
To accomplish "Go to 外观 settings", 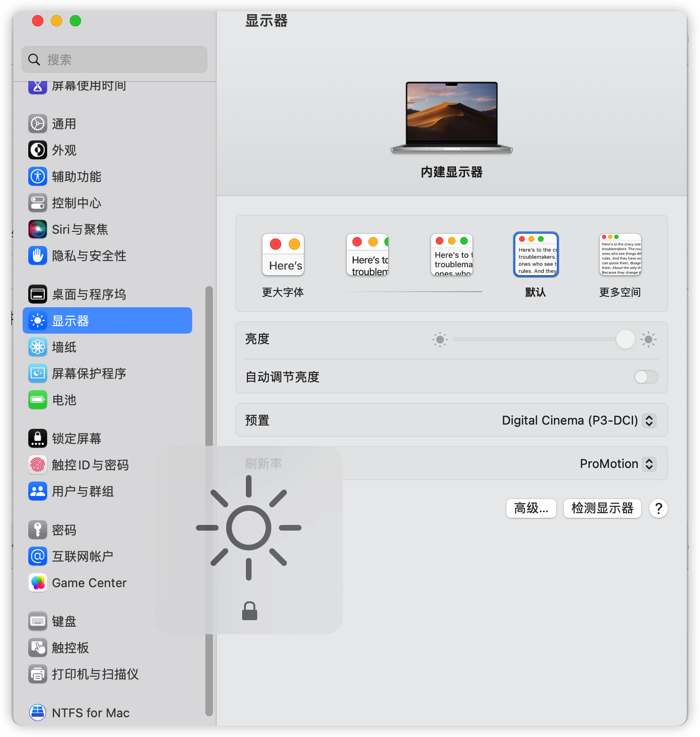I will [x=64, y=150].
